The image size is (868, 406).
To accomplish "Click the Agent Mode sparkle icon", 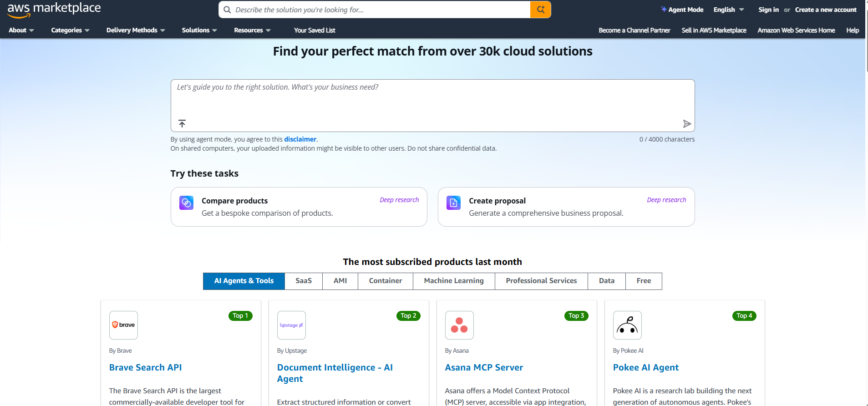I will pos(664,9).
